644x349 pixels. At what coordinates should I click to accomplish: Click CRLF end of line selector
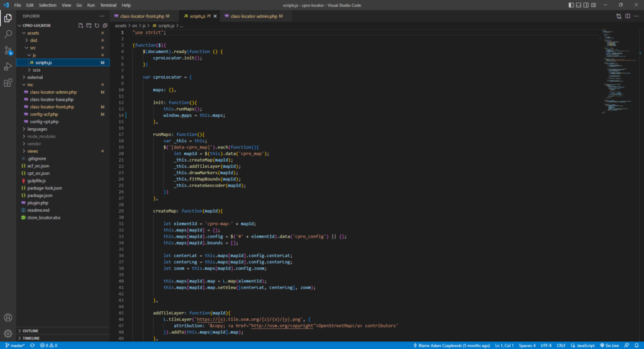point(560,345)
